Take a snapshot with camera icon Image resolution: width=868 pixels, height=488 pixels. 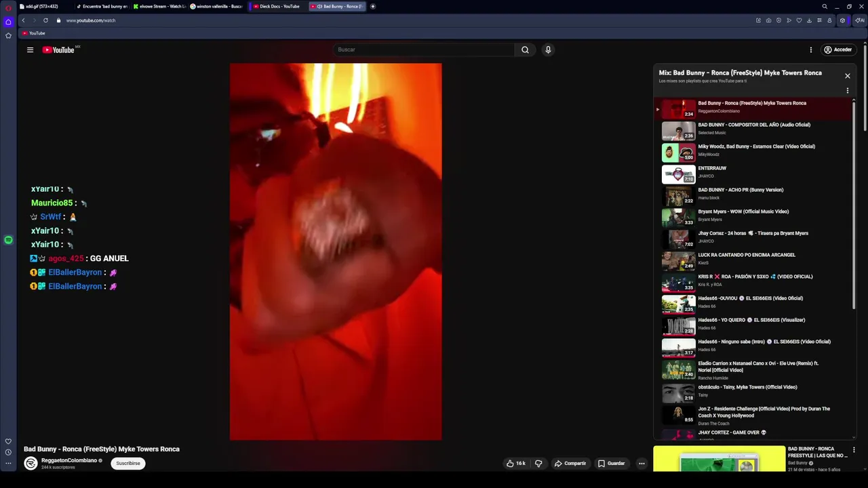click(768, 20)
